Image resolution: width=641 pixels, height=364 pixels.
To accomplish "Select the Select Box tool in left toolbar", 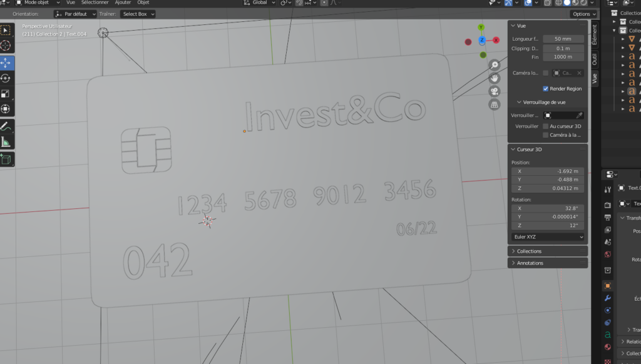I will click(x=6, y=31).
